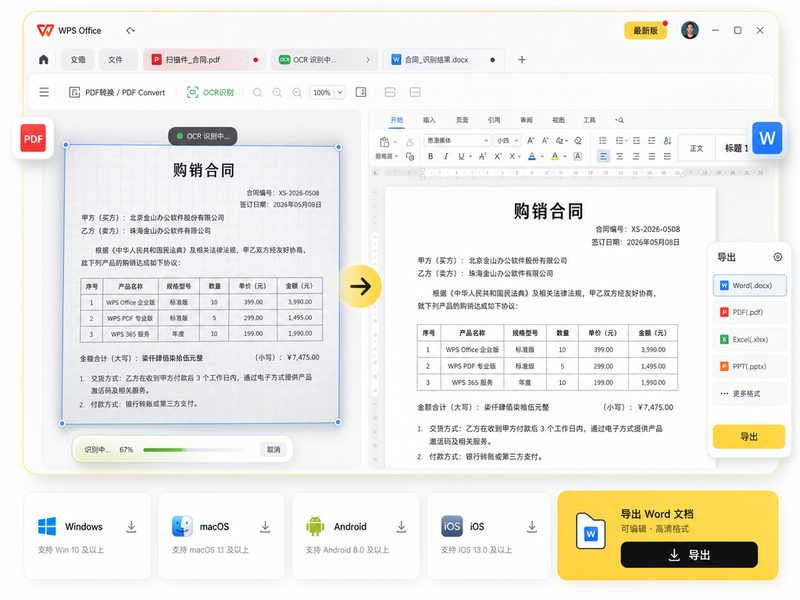
Task: Choose Word(.docx) export format
Action: coord(749,285)
